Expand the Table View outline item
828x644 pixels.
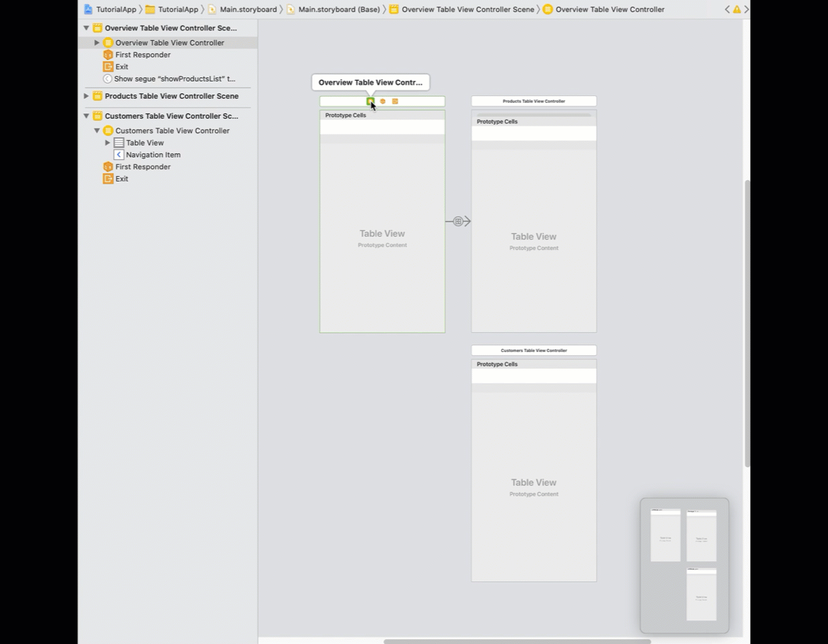[108, 143]
